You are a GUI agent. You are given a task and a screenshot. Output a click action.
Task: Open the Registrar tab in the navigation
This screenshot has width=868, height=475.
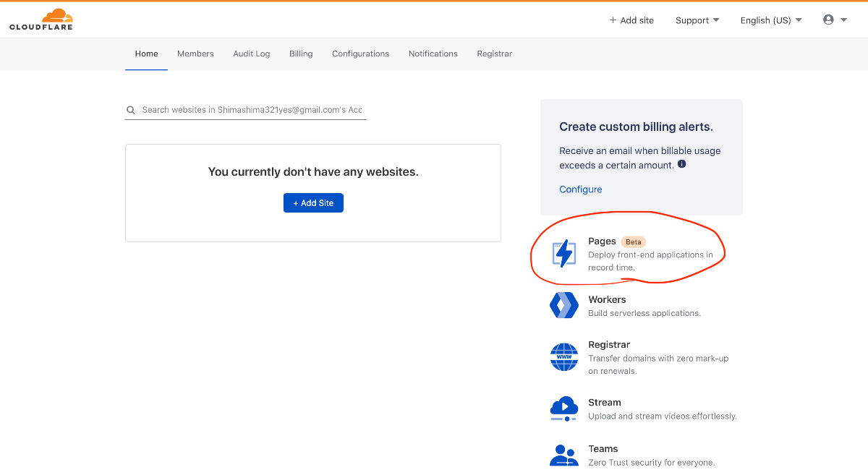(495, 54)
